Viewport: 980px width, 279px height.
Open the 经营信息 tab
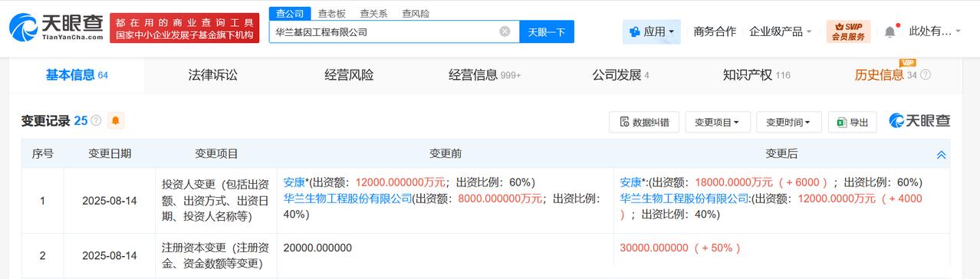pos(485,75)
